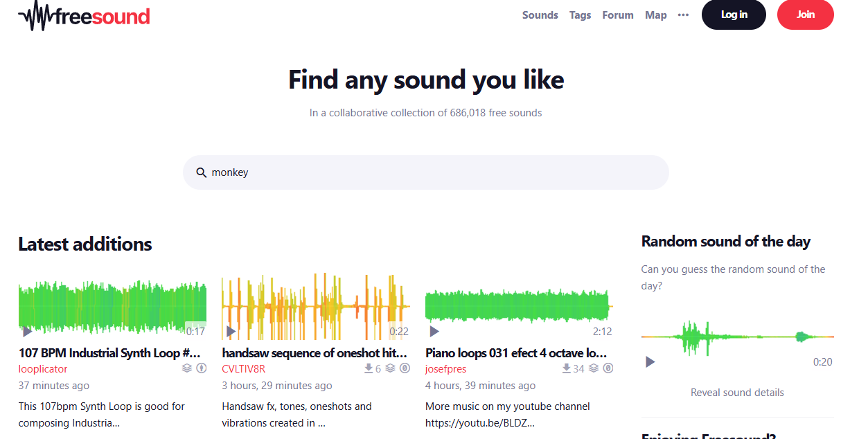
Task: Click the Latest additions heading
Action: (85, 244)
